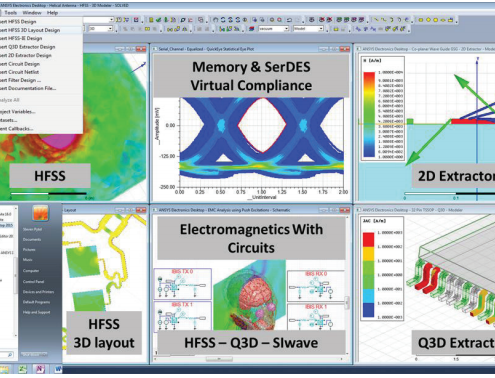Click the yellow Draw ellipse icon
This screenshot has height=378, width=495.
(443, 20)
